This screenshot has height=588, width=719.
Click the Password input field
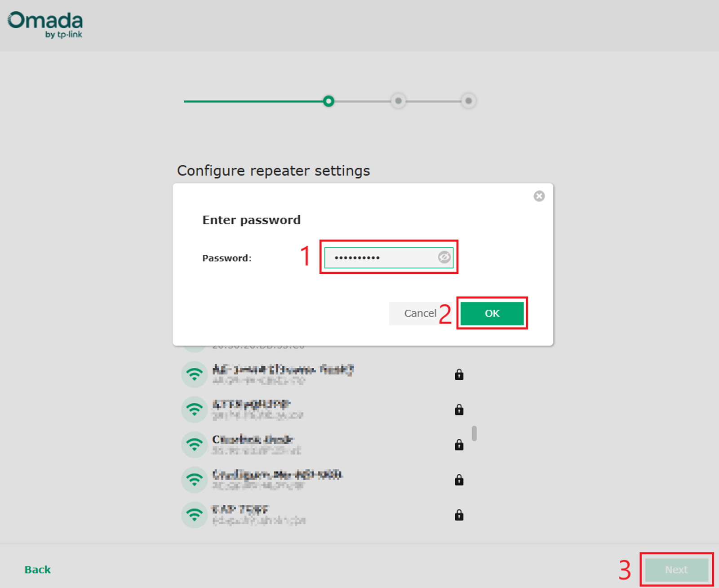[389, 258]
